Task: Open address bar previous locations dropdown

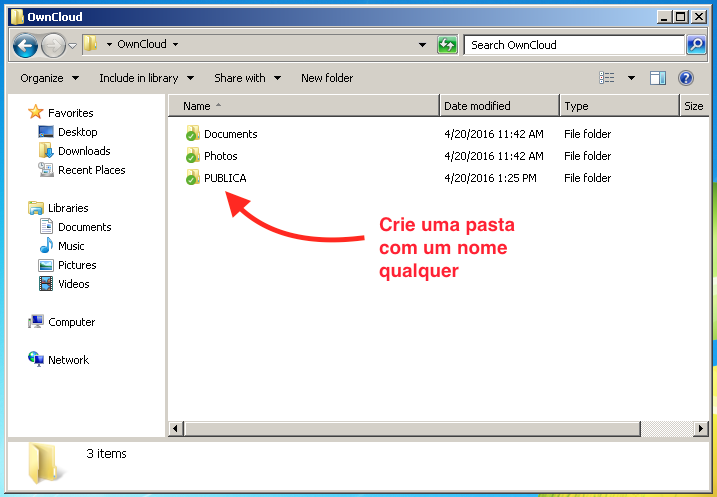Action: click(x=423, y=45)
